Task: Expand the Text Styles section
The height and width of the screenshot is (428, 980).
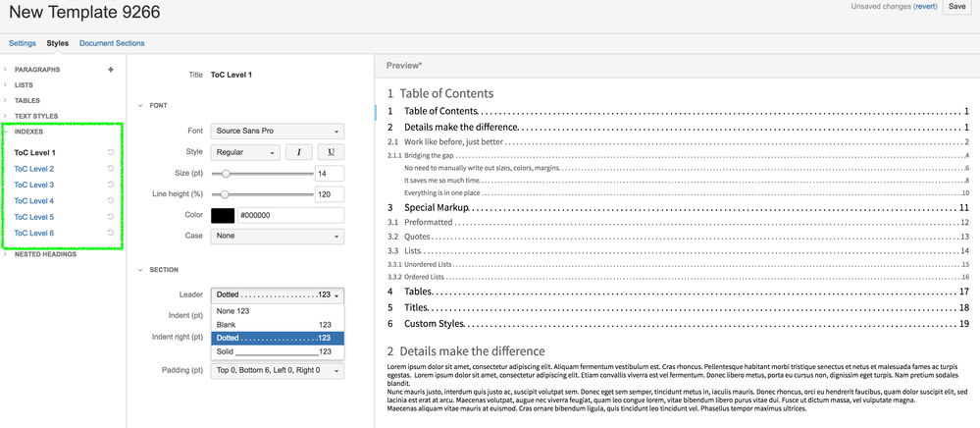Action: click(6, 117)
